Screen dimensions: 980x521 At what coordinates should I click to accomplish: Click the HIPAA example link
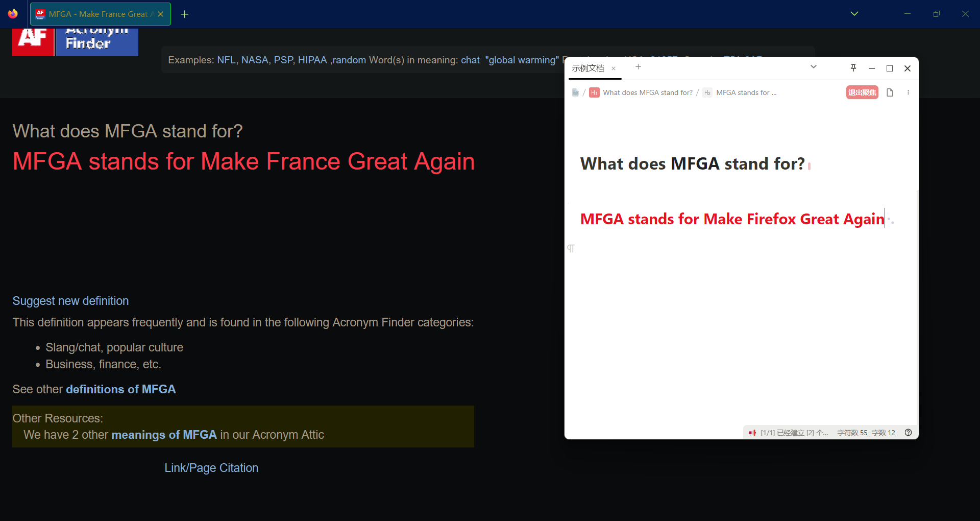point(312,60)
